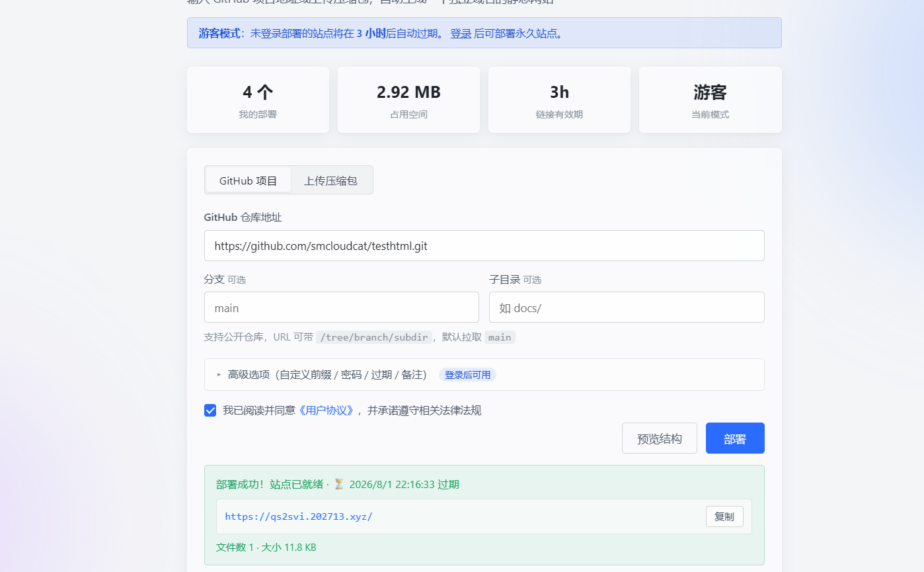
Task: Open the 《用户协议》 link
Action: 327,411
